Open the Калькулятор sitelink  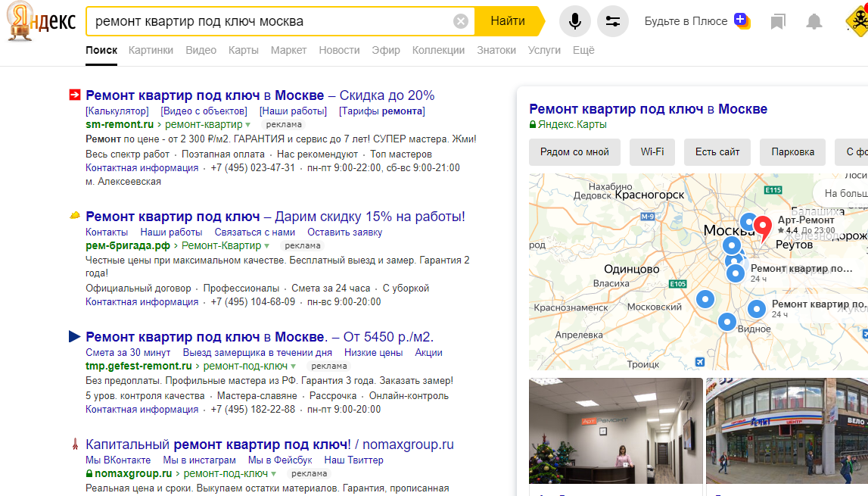[x=117, y=111]
